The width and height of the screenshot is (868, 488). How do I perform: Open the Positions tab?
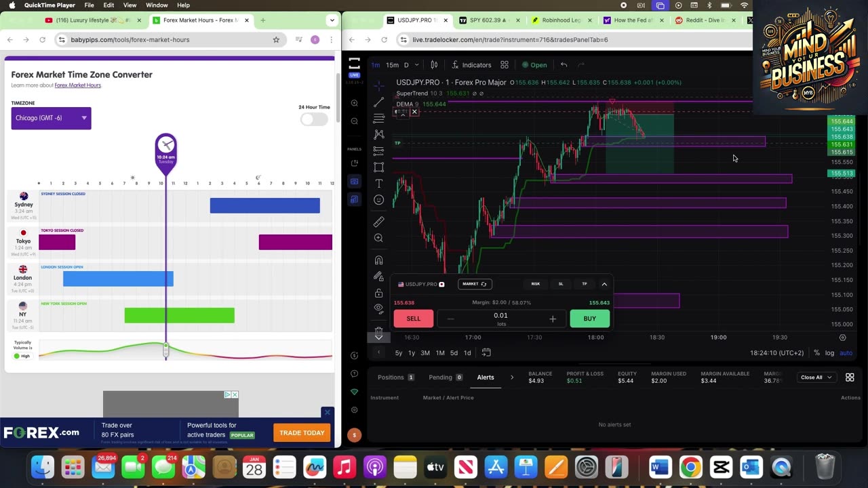(x=396, y=378)
